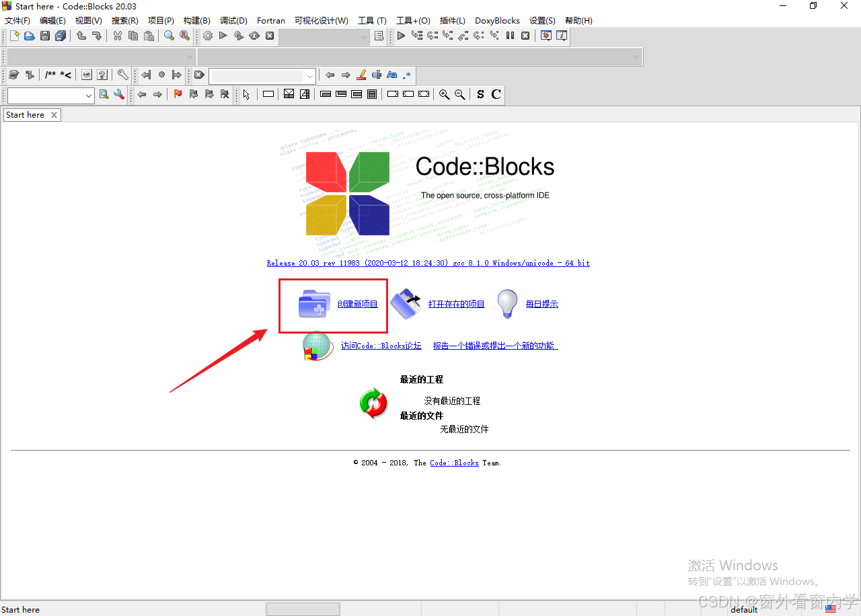Screen dimensions: 861x616
Task: Close the Start here tab
Action: pos(54,115)
